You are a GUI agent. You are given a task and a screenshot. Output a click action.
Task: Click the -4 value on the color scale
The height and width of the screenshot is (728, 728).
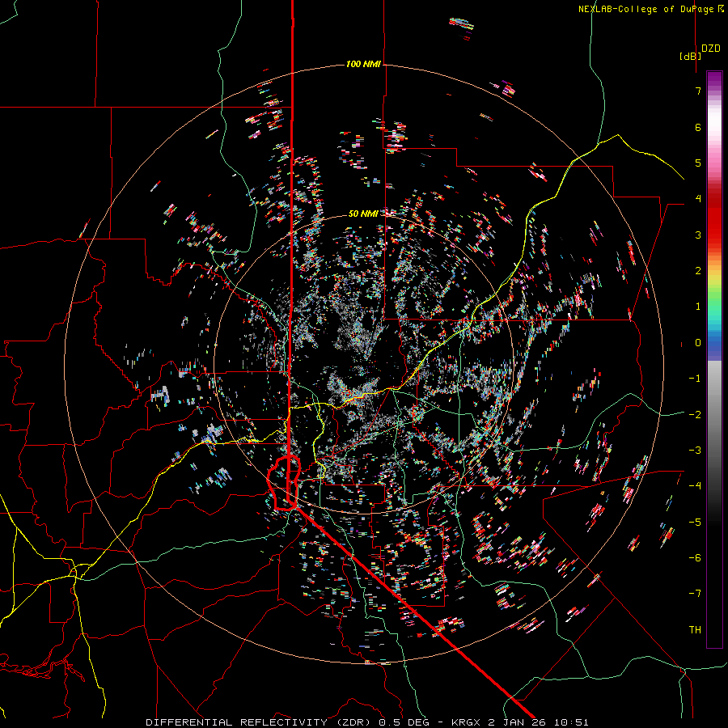pyautogui.click(x=695, y=486)
